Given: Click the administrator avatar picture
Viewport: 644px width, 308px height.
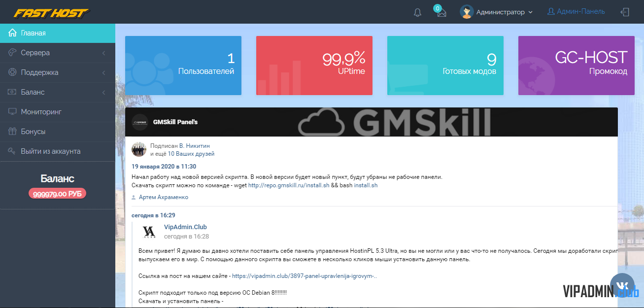Looking at the screenshot, I should [x=467, y=12].
